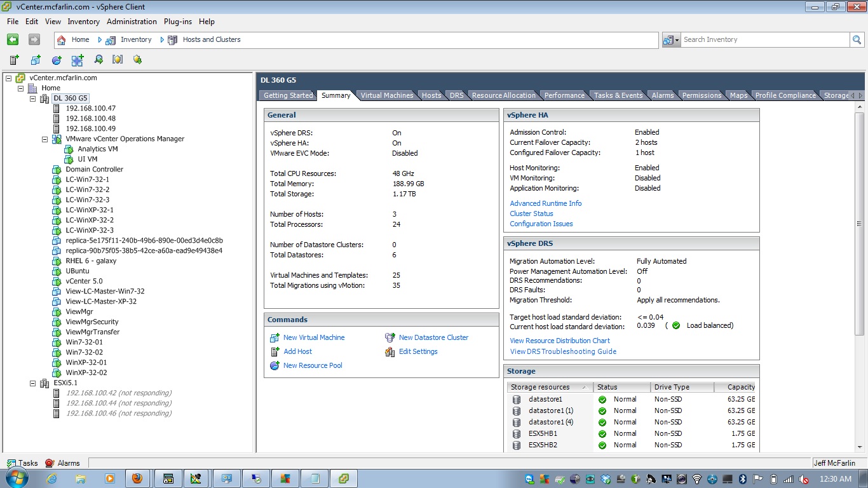Screen dimensions: 868x488
Task: Switch to the Virtual Machines tab
Action: click(387, 95)
